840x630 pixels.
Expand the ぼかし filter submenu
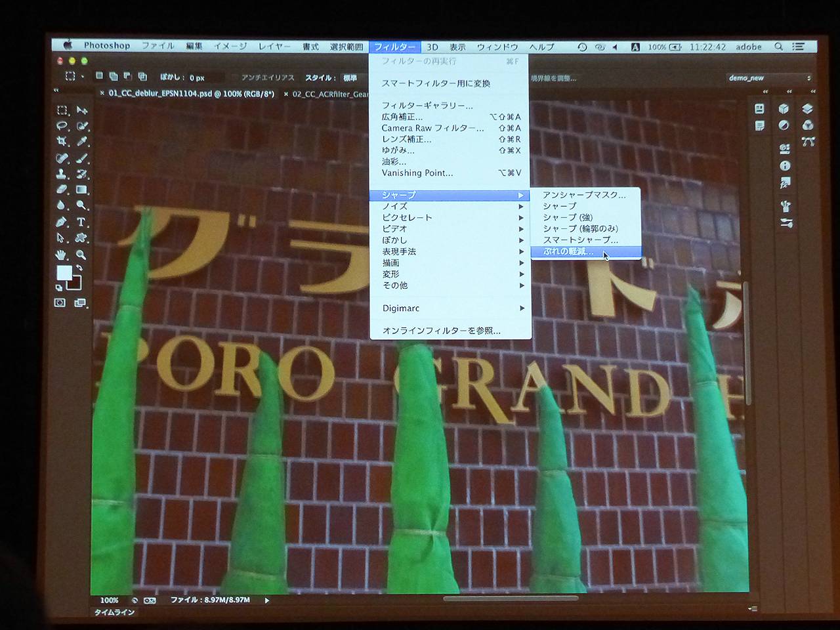pyautogui.click(x=450, y=240)
